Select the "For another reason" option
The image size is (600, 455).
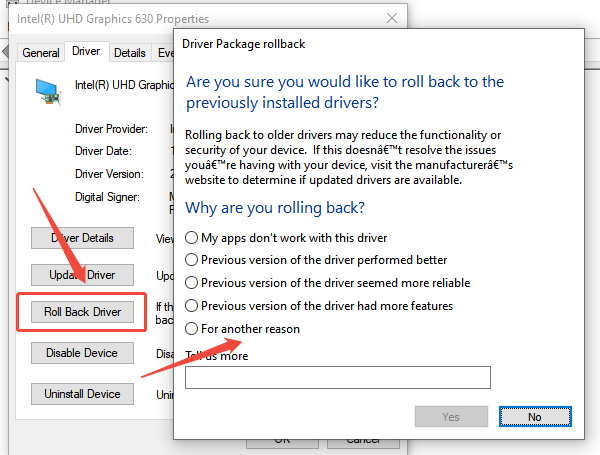coord(192,328)
